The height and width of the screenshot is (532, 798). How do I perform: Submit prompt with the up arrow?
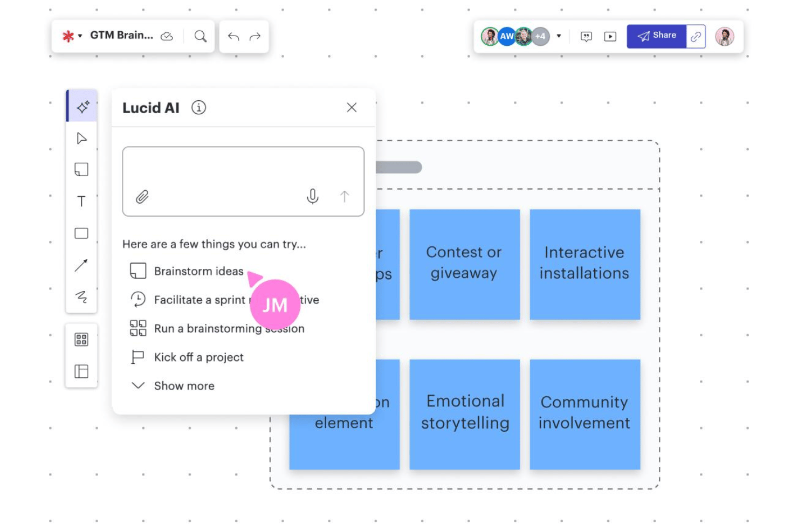point(345,196)
